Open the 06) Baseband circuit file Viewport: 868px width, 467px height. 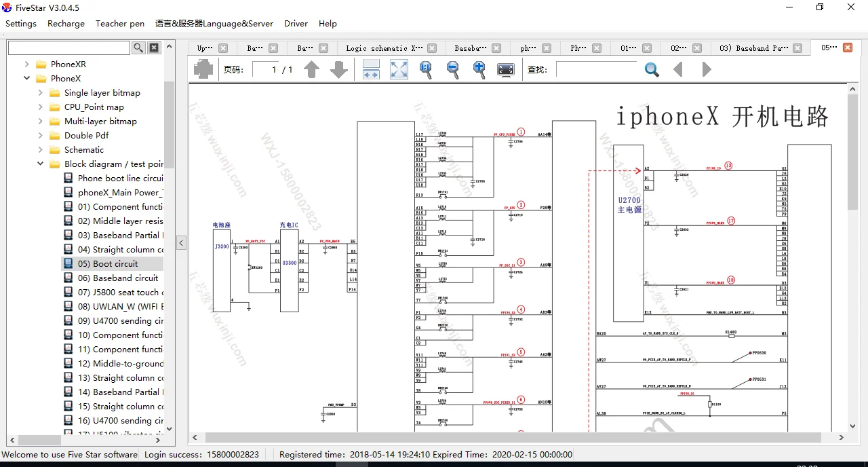pos(118,278)
